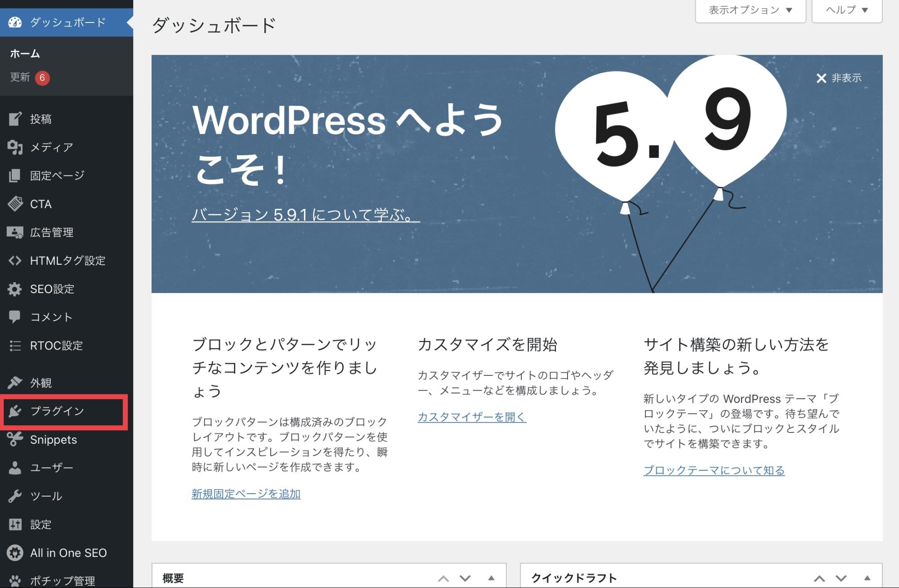This screenshot has width=899, height=588.
Task: Open RTOC設定 menu label
Action: pos(57,345)
